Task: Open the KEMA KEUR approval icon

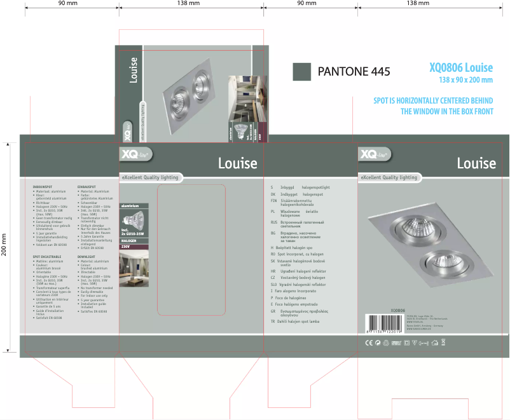Action: (x=396, y=342)
